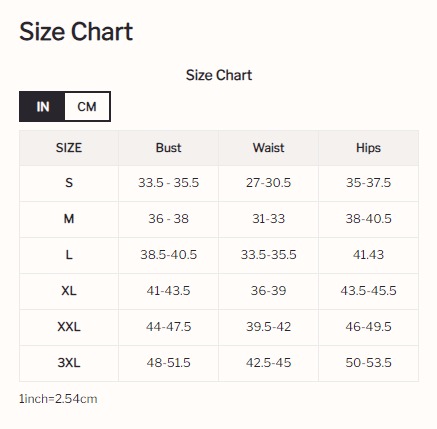The height and width of the screenshot is (429, 437).
Task: Click the Waist column header
Action: click(x=268, y=148)
